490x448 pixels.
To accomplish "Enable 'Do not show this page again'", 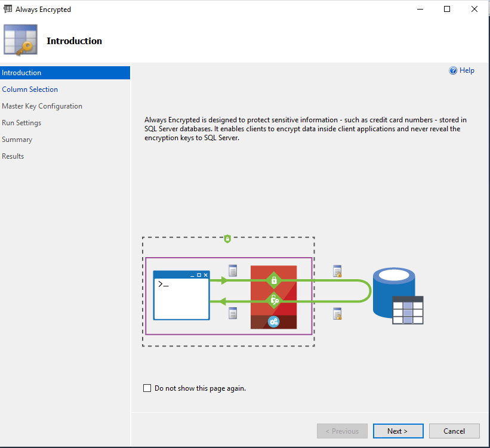I will pyautogui.click(x=147, y=388).
